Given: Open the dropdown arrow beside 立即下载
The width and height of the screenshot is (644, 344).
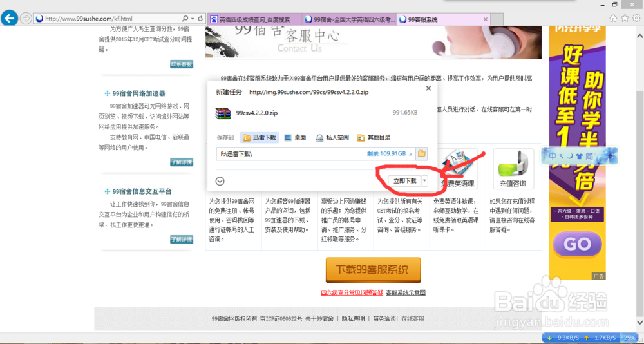Looking at the screenshot, I should (425, 181).
